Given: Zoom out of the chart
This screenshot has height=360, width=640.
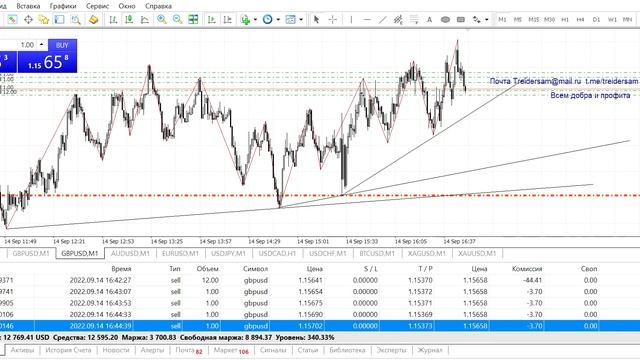Looking at the screenshot, I should click(177, 19).
